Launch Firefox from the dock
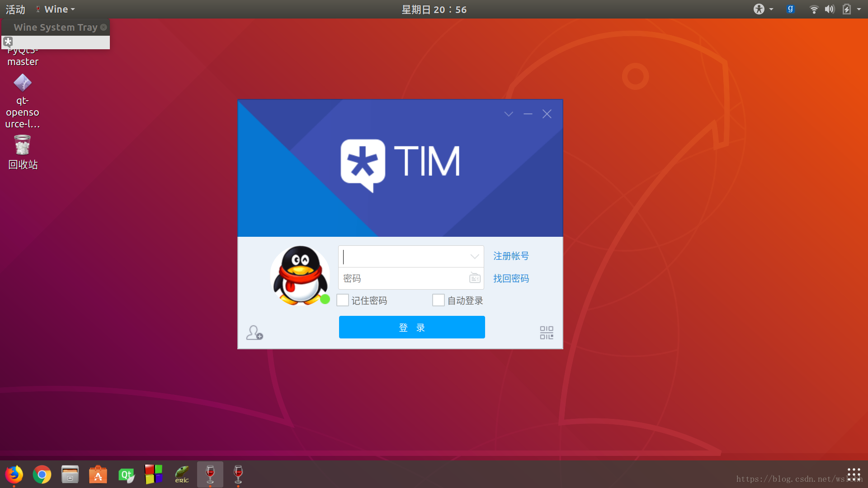The image size is (868, 488). (x=14, y=474)
